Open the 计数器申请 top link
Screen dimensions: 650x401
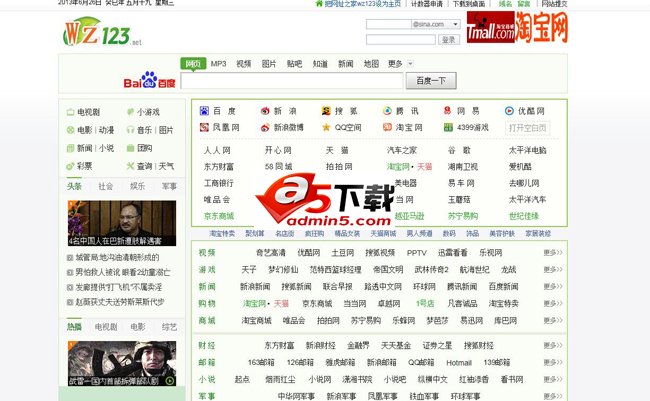[x=427, y=4]
